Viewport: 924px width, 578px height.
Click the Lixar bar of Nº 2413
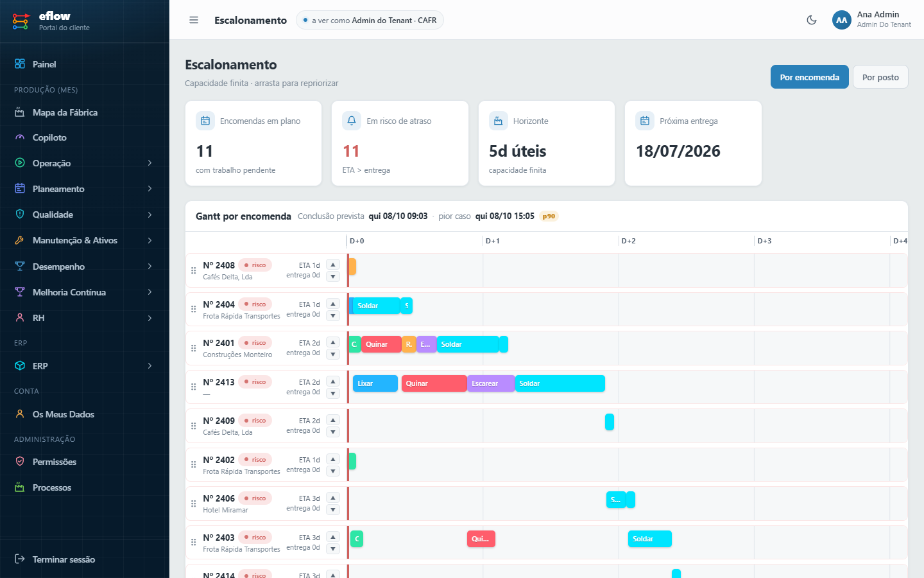[x=375, y=383]
